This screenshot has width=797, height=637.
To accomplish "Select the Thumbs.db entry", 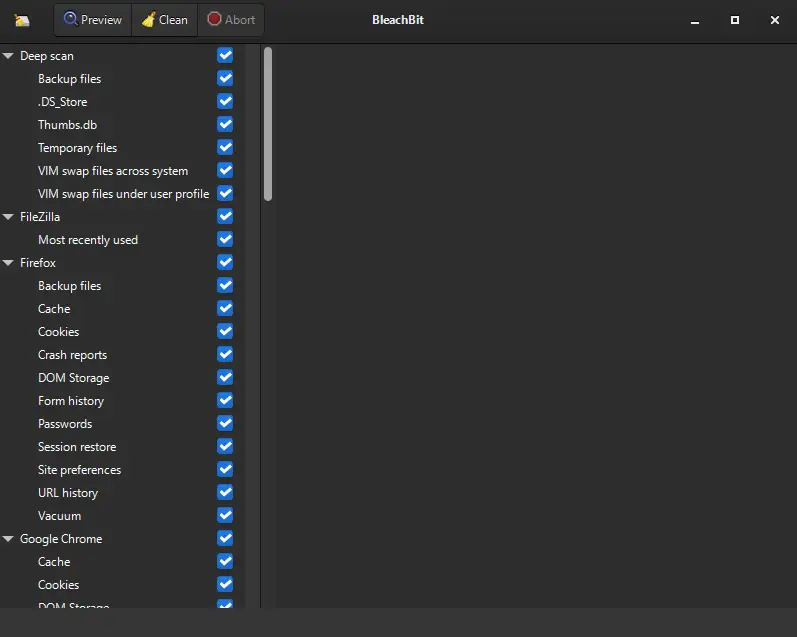I will coord(67,125).
